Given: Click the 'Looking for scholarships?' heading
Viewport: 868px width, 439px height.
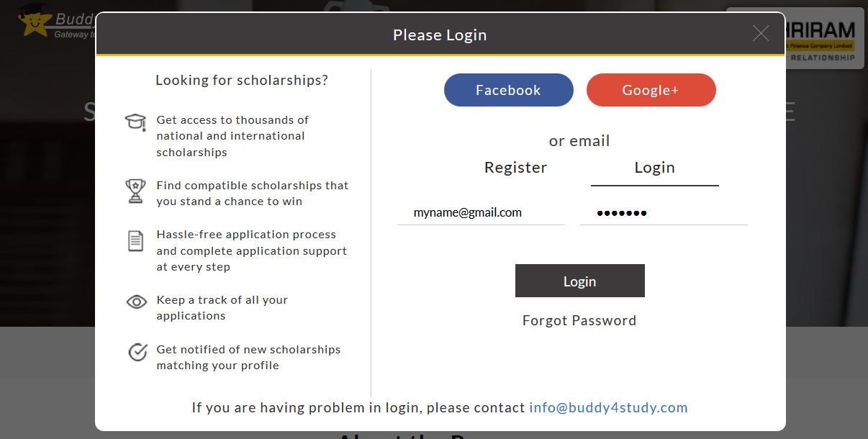Looking at the screenshot, I should [x=242, y=81].
